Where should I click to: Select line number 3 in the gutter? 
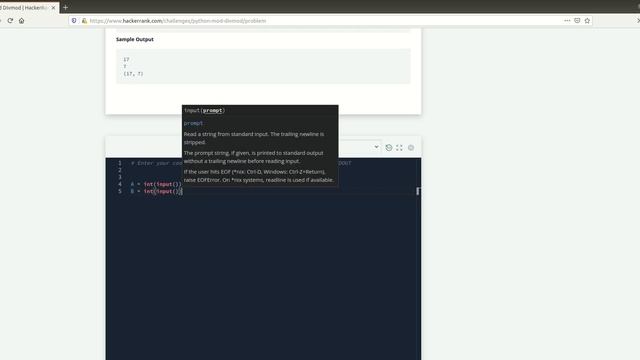tap(120, 177)
